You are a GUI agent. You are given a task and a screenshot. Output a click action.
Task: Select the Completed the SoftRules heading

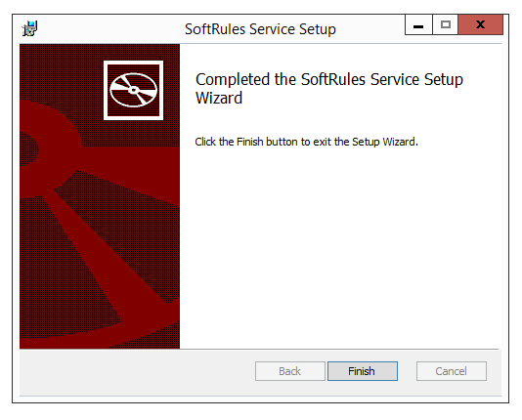point(328,89)
